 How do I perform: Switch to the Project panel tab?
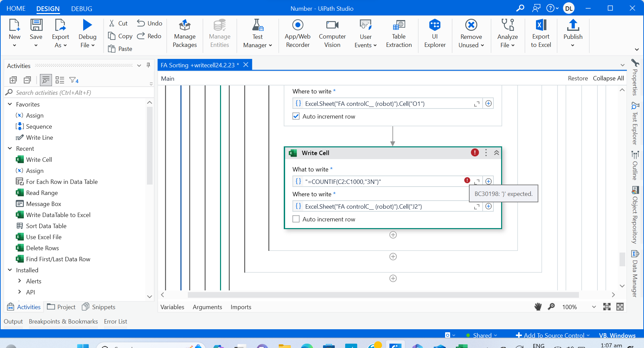[x=61, y=307]
